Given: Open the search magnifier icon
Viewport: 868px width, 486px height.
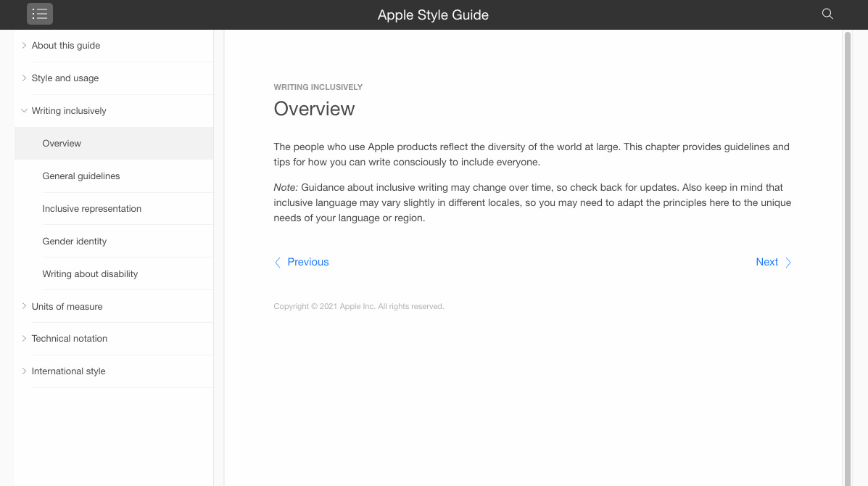Looking at the screenshot, I should [x=827, y=13].
